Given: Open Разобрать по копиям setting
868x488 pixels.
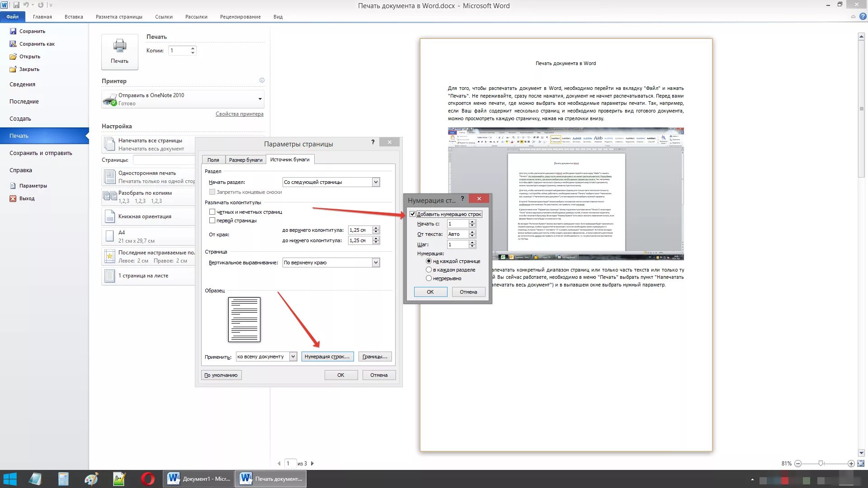Looking at the screenshot, I should [149, 197].
